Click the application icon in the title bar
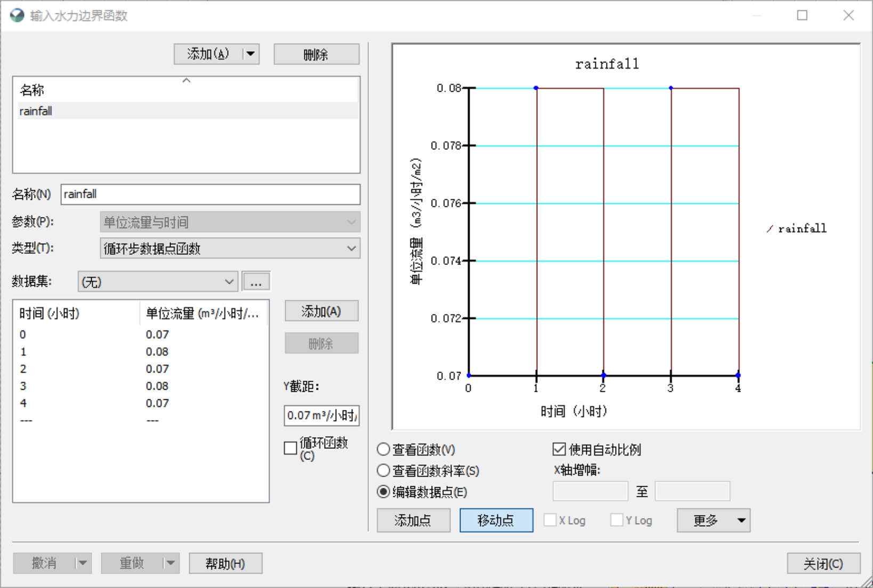This screenshot has height=588, width=873. pyautogui.click(x=17, y=15)
